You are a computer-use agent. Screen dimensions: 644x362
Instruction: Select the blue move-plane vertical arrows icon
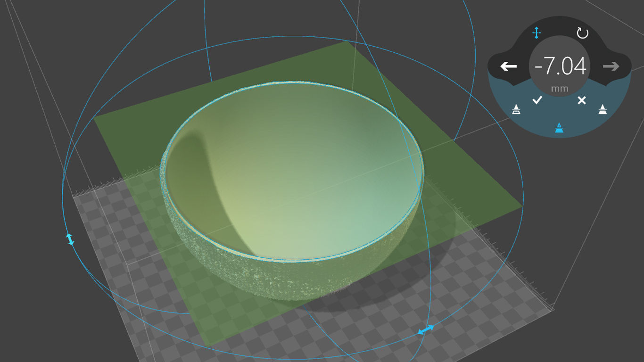[537, 33]
